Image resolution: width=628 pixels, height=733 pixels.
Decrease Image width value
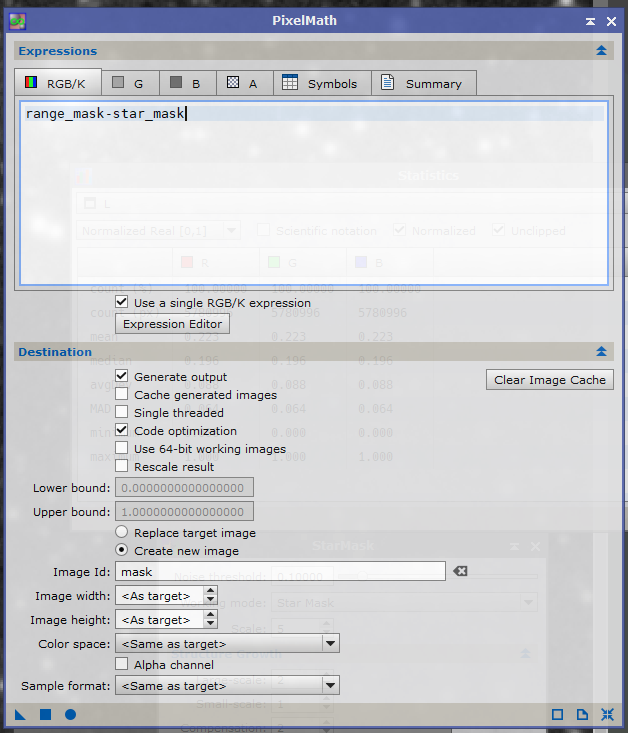(x=211, y=600)
